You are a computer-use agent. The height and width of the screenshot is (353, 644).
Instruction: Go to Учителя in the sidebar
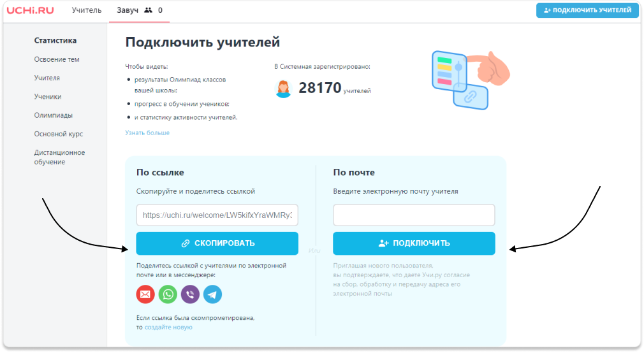(47, 78)
